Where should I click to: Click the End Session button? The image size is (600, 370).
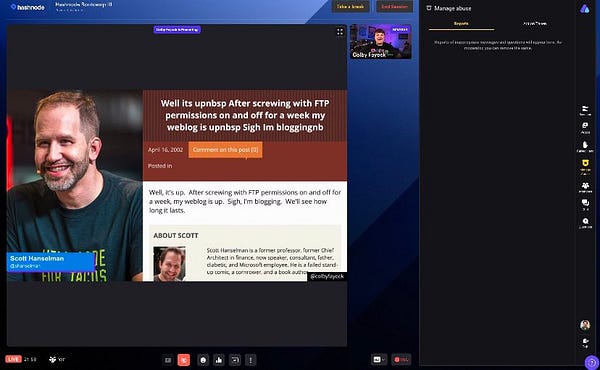(x=394, y=7)
